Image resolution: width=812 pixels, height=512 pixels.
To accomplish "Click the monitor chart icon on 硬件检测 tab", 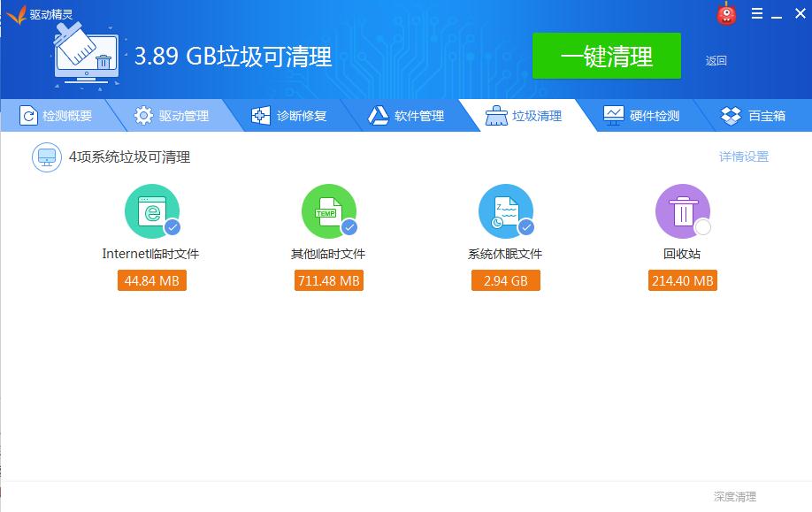I will (x=614, y=116).
